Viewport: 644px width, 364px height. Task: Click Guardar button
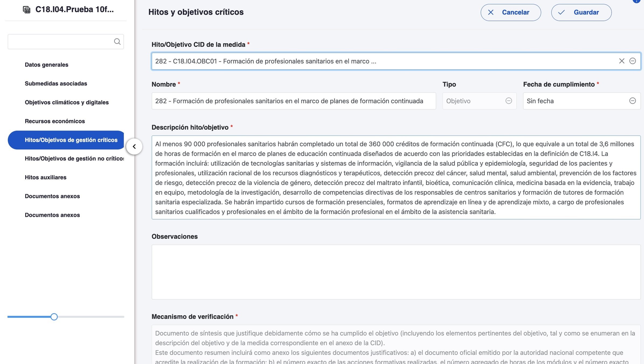581,12
